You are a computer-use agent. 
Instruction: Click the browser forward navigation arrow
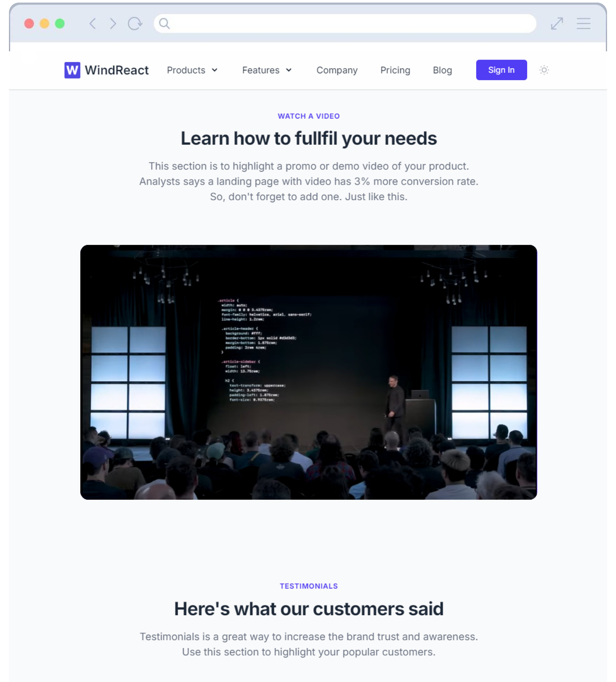[114, 23]
